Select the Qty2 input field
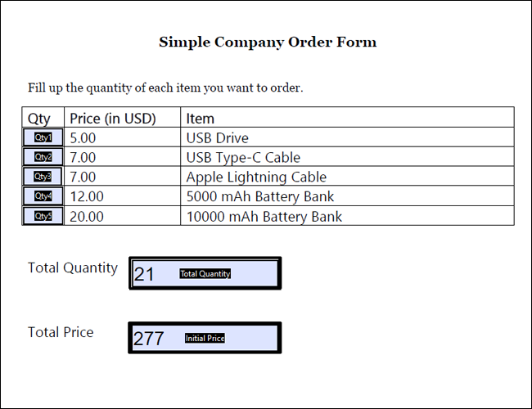 (43, 157)
